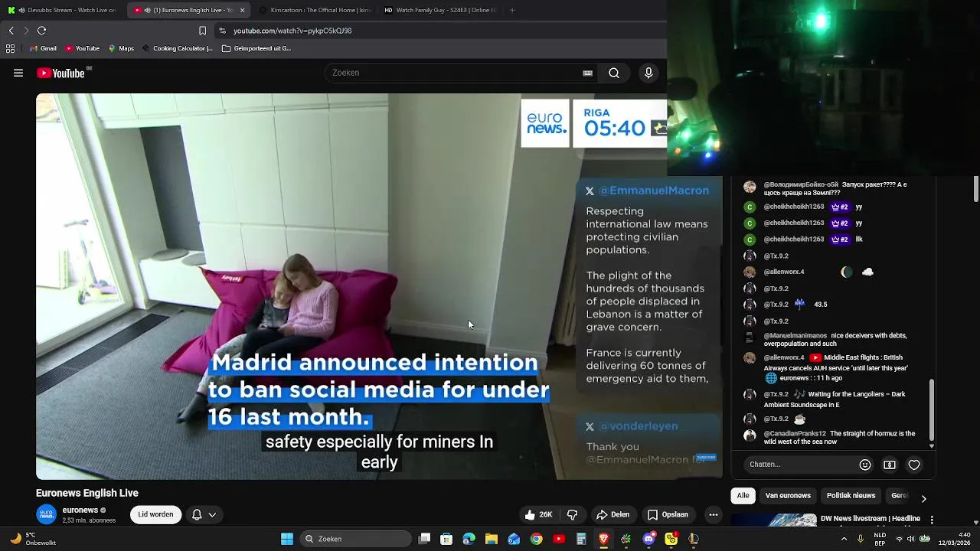Open the Microsoft Store taskbar icon
Image resolution: width=980 pixels, height=551 pixels.
pos(446,539)
